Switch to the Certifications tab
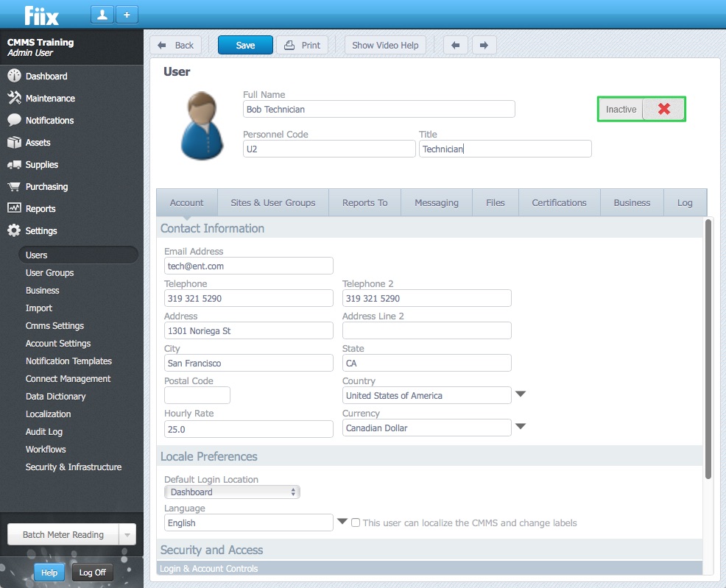The image size is (726, 588). click(560, 202)
